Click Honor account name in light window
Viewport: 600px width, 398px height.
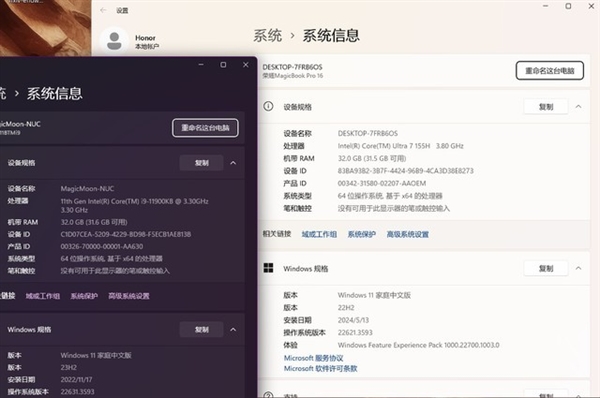pos(145,38)
